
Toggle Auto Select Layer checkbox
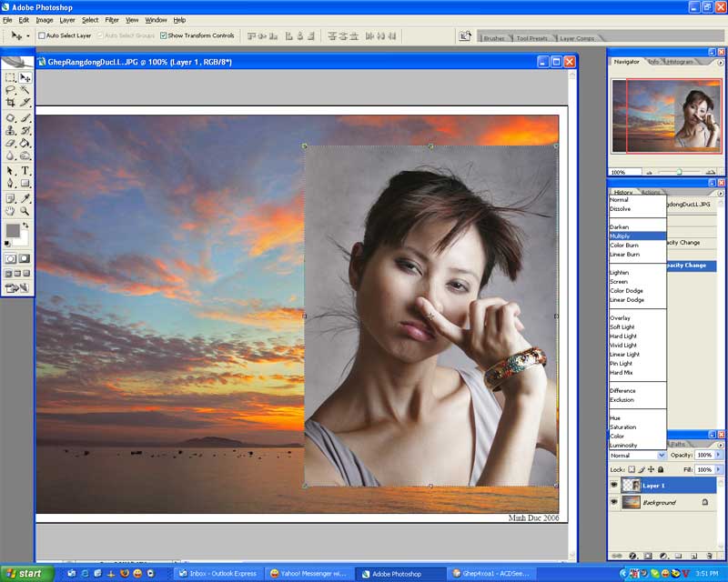(42, 35)
